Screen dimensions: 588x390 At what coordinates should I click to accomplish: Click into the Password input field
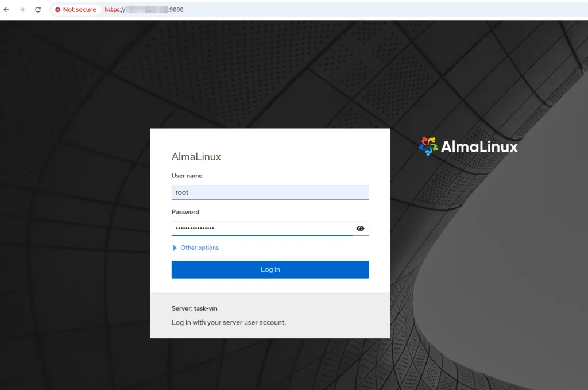coord(261,229)
